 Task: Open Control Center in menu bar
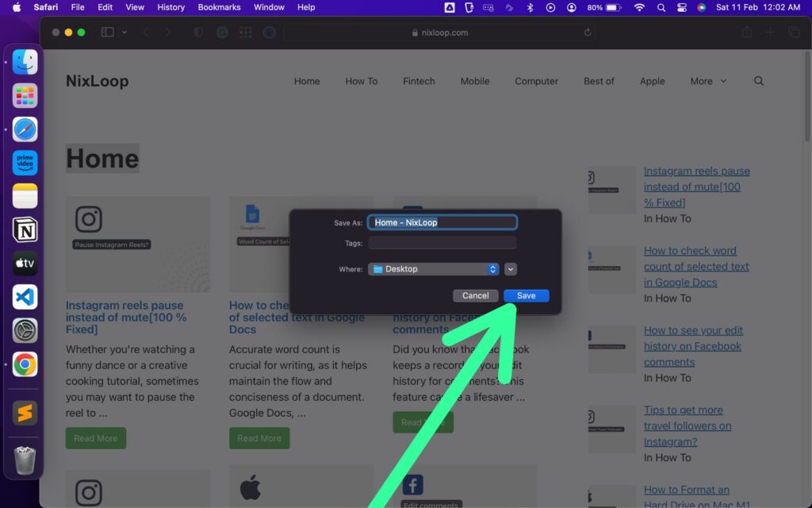[681, 7]
